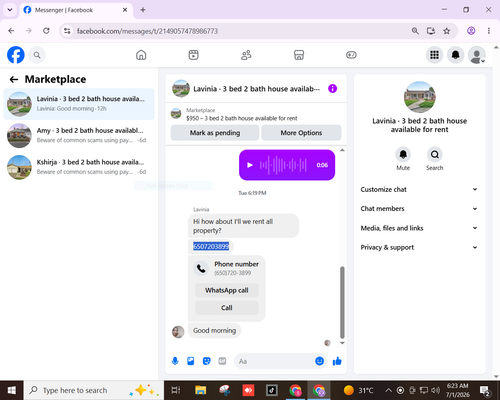
Task: Open the notifications bell in header
Action: (x=456, y=55)
